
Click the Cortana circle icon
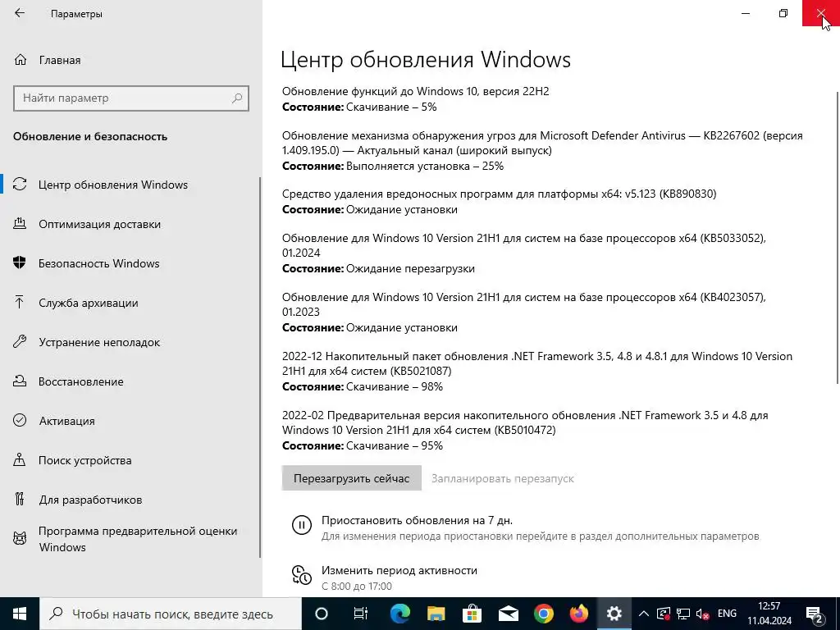tap(321, 614)
